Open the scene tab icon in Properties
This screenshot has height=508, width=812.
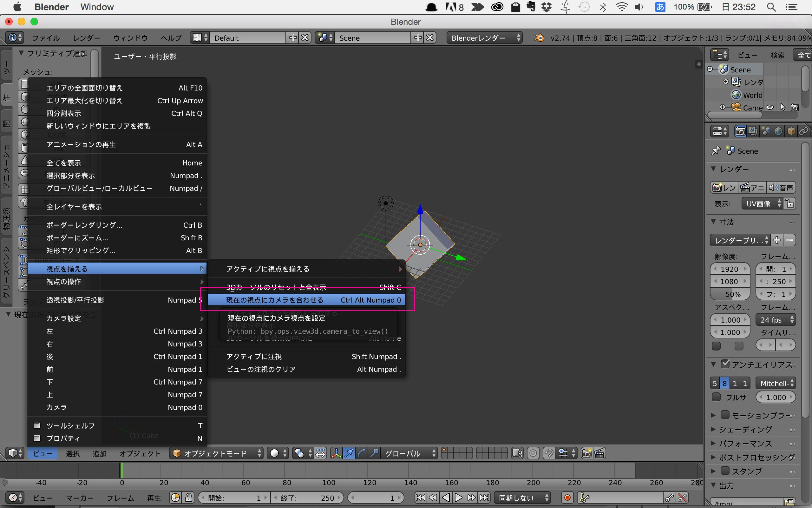(x=765, y=131)
